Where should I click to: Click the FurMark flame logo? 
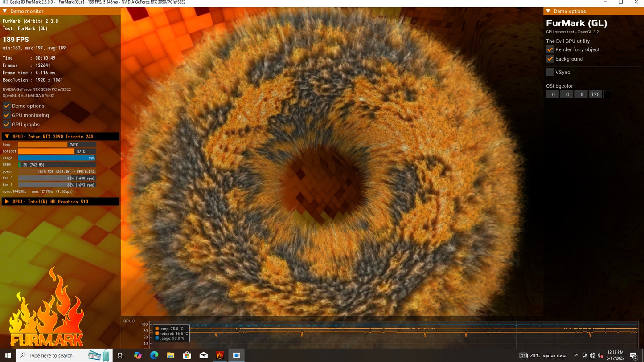[x=46, y=307]
